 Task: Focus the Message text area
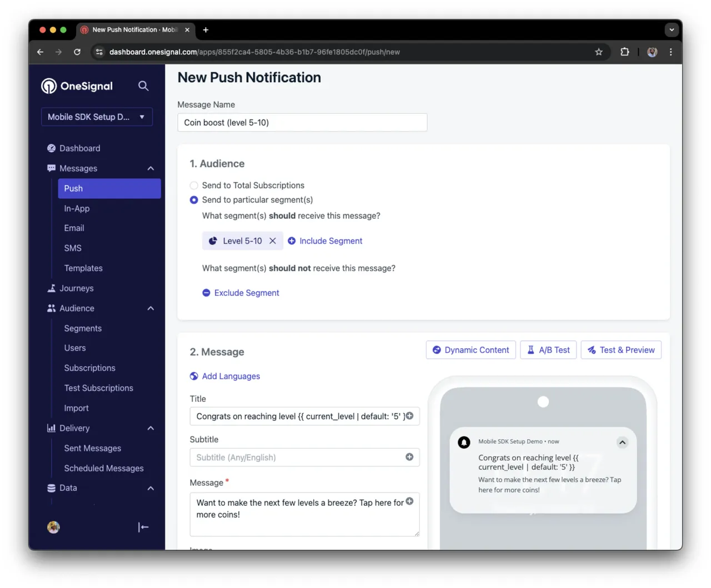click(x=304, y=514)
